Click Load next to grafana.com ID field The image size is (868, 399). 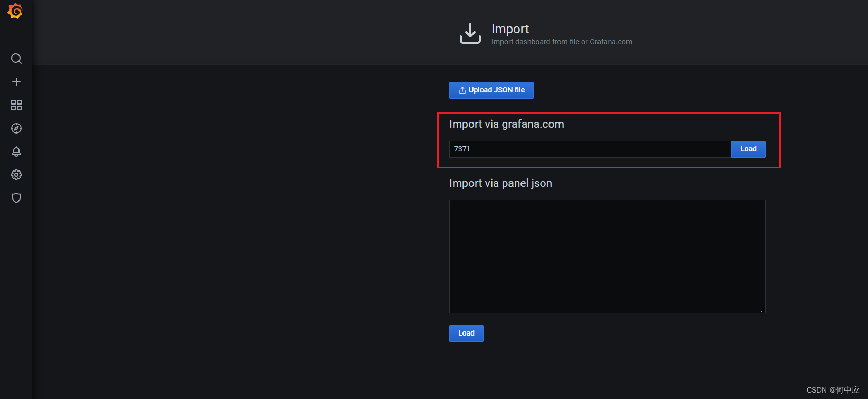click(748, 149)
